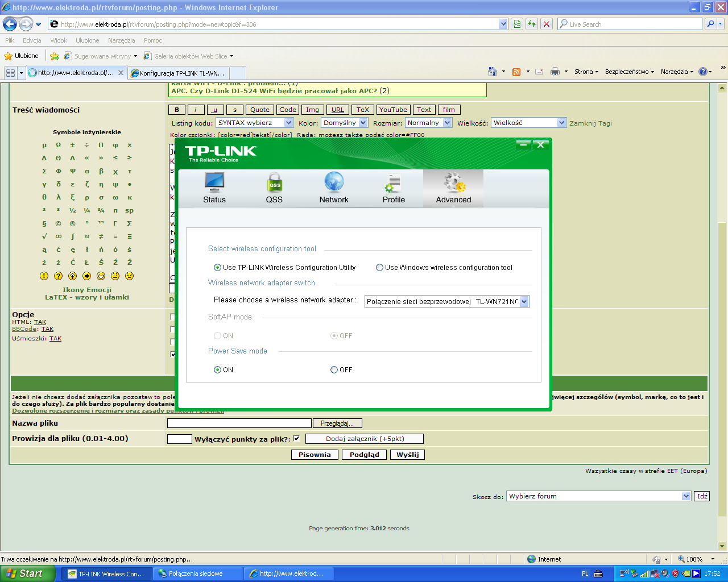The height and width of the screenshot is (582, 728).
Task: Insert the exclamation mark emoticon
Action: click(44, 276)
